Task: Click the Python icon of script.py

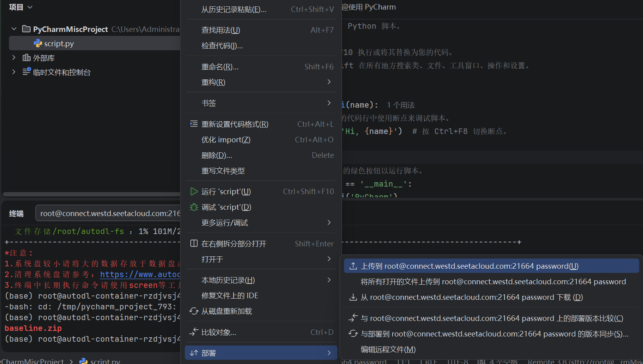Action: pyautogui.click(x=38, y=43)
